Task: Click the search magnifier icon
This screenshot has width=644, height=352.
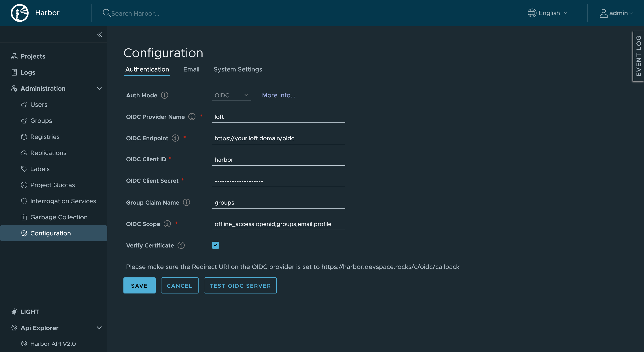Action: (106, 13)
